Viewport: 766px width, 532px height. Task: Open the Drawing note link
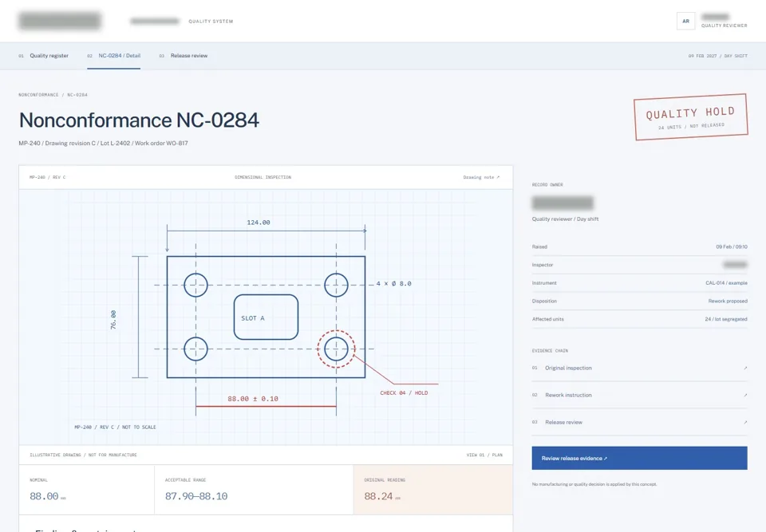point(481,177)
